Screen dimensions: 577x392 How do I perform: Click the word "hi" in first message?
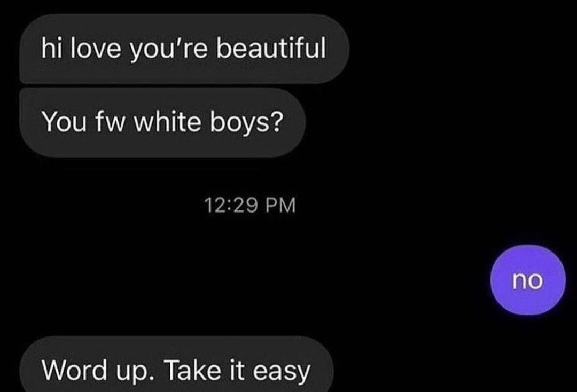pyautogui.click(x=50, y=48)
